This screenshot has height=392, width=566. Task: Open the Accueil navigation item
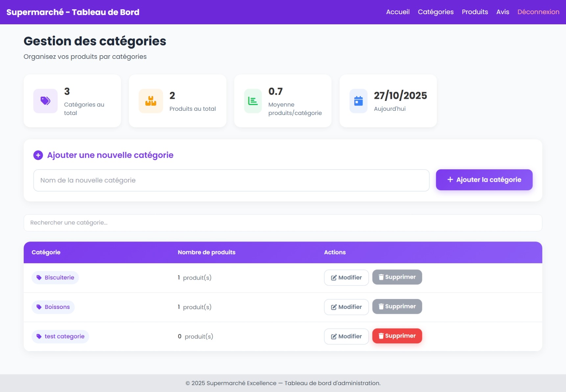pos(398,12)
